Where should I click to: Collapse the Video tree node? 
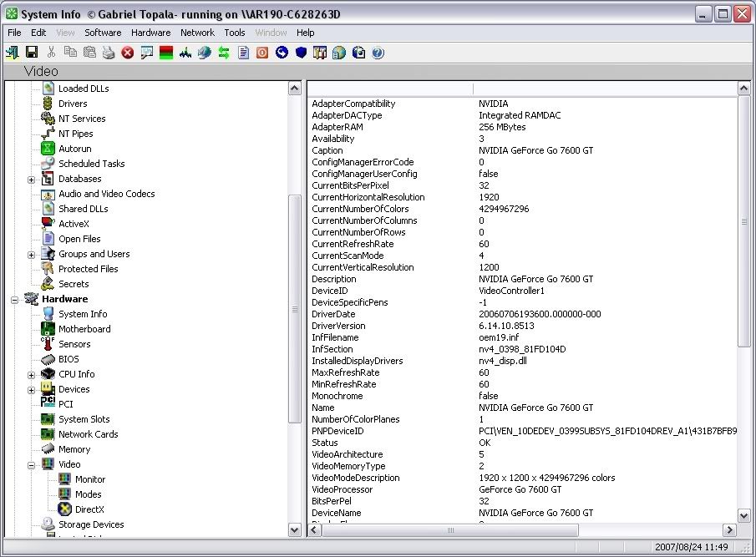click(32, 465)
